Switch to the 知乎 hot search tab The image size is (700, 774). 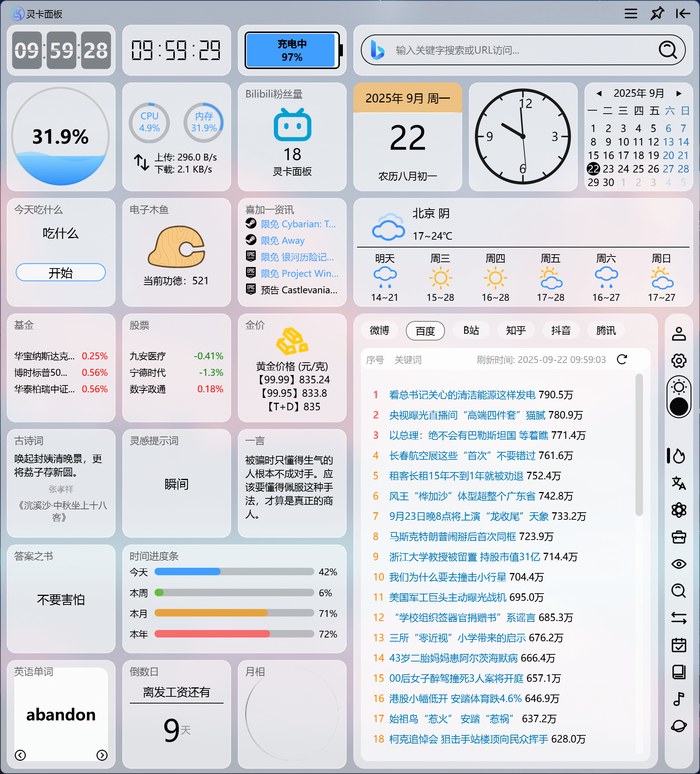(516, 330)
